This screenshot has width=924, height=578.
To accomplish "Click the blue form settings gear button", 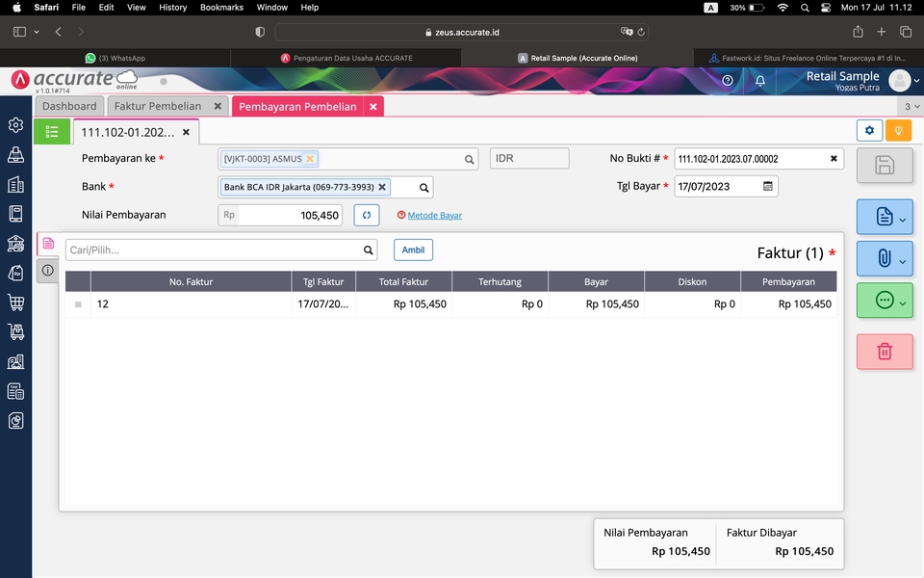I will coord(869,130).
